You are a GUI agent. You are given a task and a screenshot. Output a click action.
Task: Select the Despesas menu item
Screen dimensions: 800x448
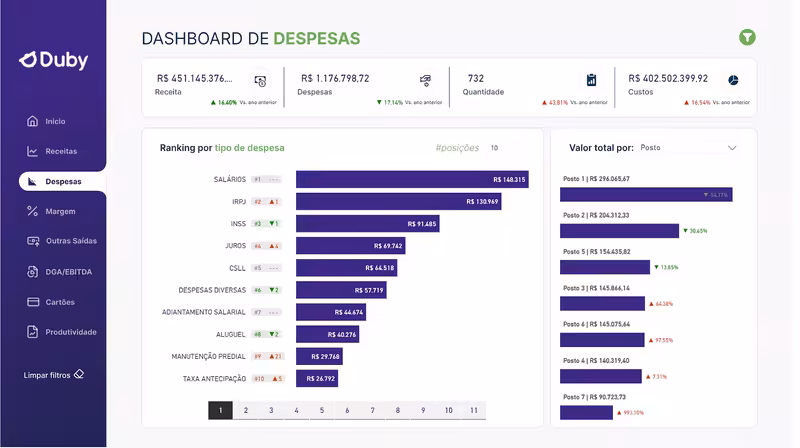point(62,182)
